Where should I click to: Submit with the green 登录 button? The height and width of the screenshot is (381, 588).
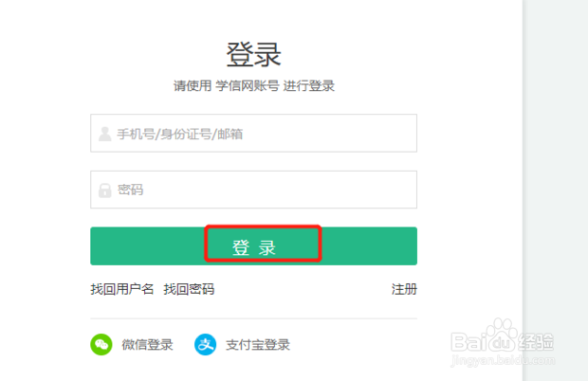pos(253,246)
